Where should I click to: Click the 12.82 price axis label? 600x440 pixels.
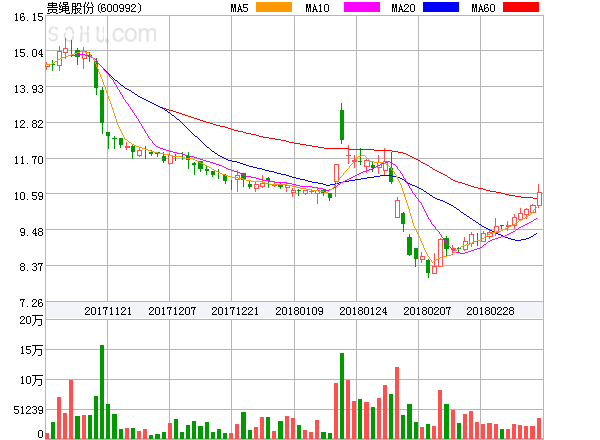29,124
